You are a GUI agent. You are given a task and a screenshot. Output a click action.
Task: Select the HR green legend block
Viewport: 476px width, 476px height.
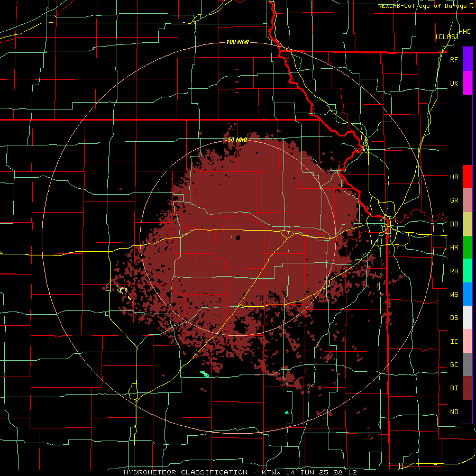tap(467, 247)
